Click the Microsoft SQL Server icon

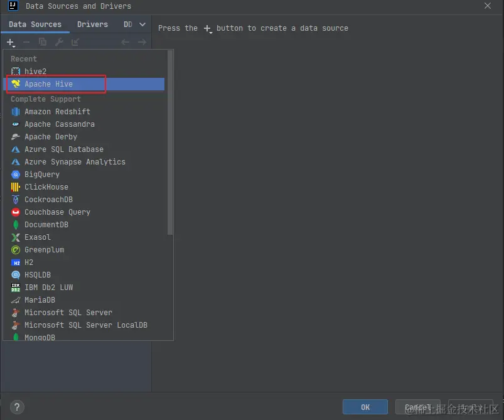point(16,312)
